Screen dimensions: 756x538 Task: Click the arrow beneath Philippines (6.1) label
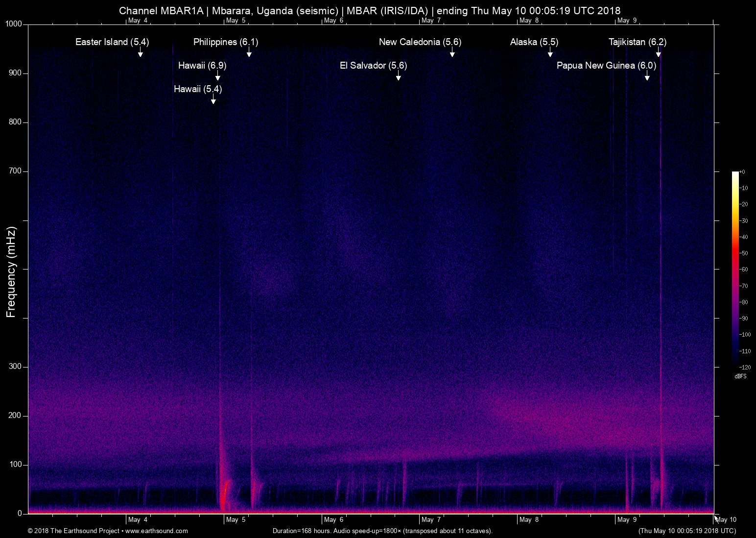(249, 52)
